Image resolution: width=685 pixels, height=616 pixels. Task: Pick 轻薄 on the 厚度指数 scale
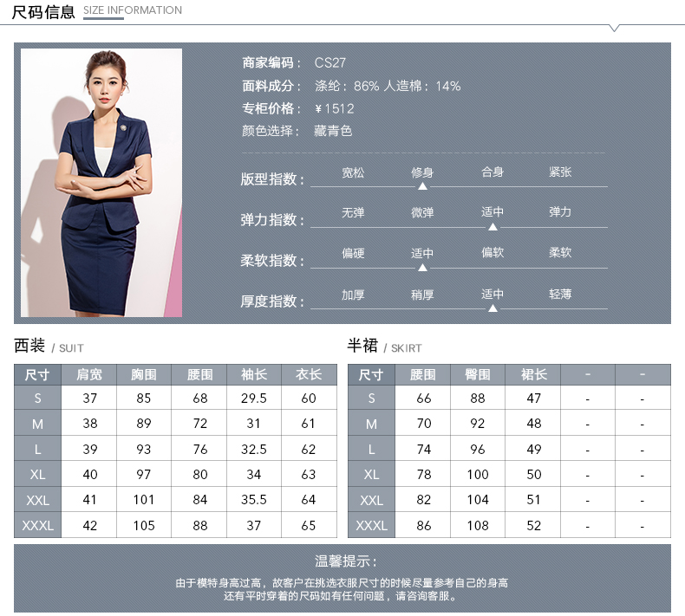[560, 295]
